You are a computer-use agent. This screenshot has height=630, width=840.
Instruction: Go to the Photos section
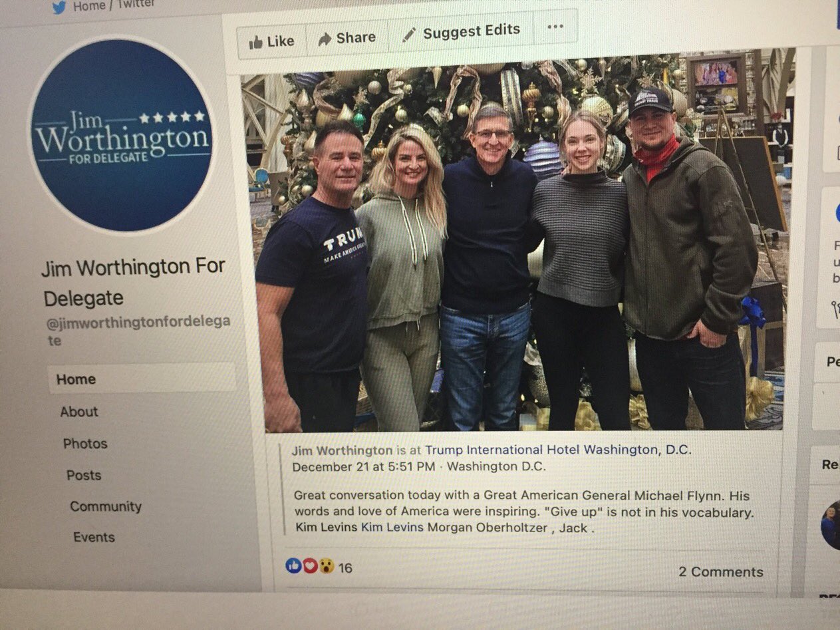point(85,444)
